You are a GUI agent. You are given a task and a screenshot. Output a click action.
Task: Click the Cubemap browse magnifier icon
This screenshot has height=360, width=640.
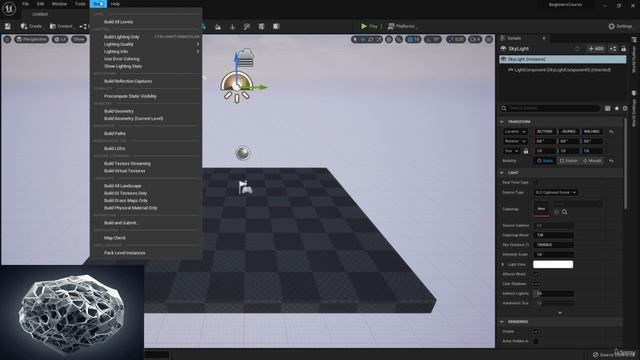(x=564, y=212)
